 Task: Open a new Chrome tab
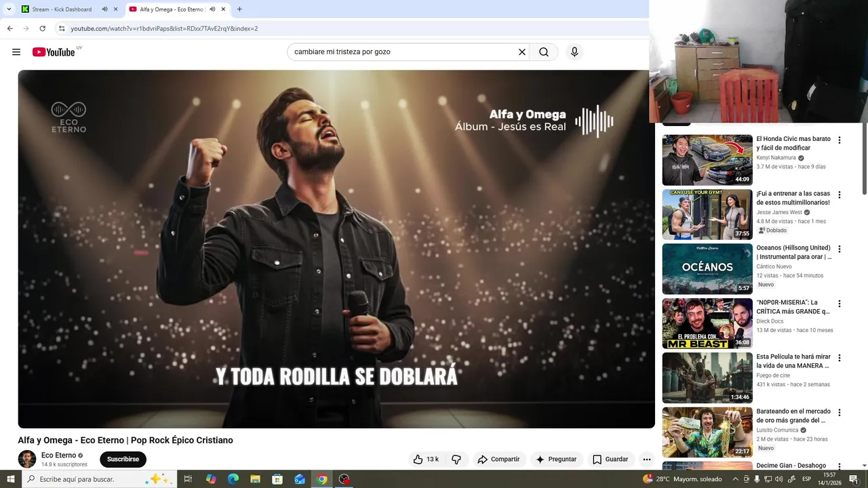pyautogui.click(x=239, y=9)
